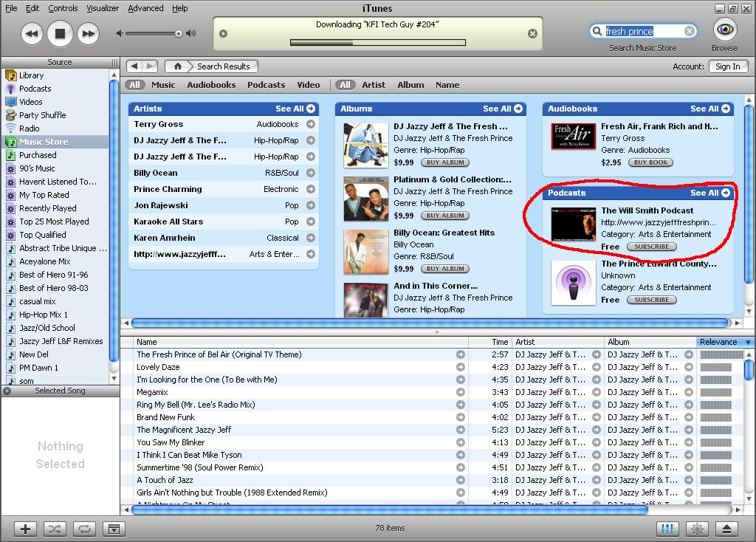Screen dimensions: 756x542
Task: Toggle shuffle playback
Action: point(55,529)
